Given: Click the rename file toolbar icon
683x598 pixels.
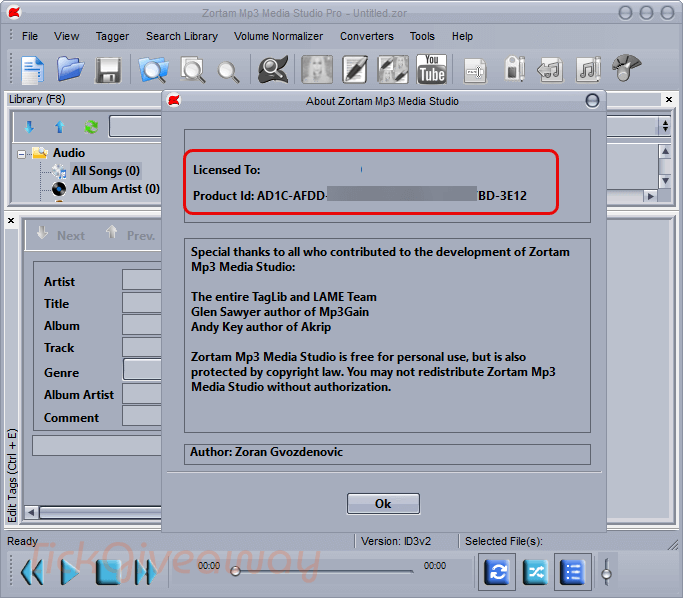Looking at the screenshot, I should pos(475,71).
